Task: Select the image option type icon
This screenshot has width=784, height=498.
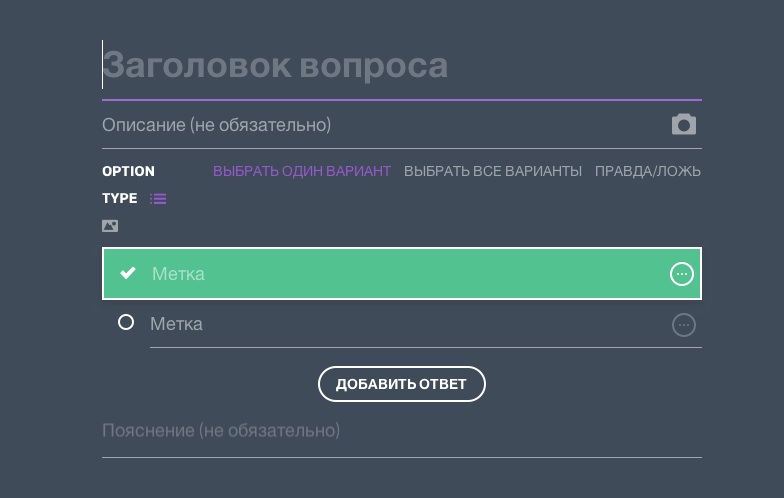Action: [110, 226]
